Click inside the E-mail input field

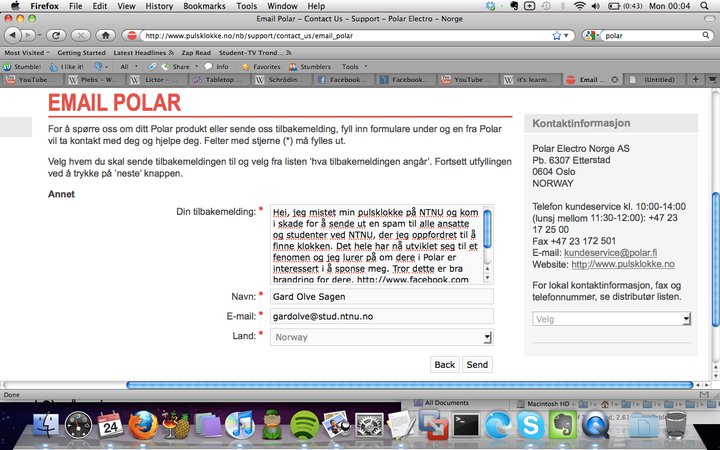pos(382,316)
